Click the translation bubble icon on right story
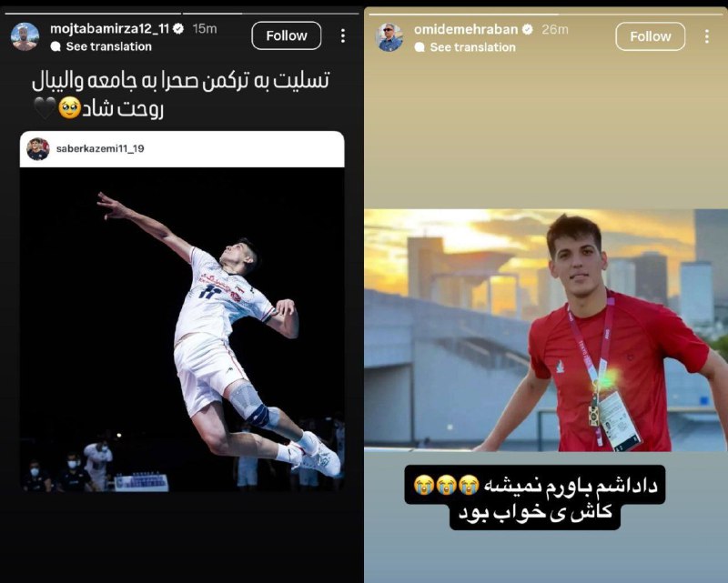 [420, 47]
